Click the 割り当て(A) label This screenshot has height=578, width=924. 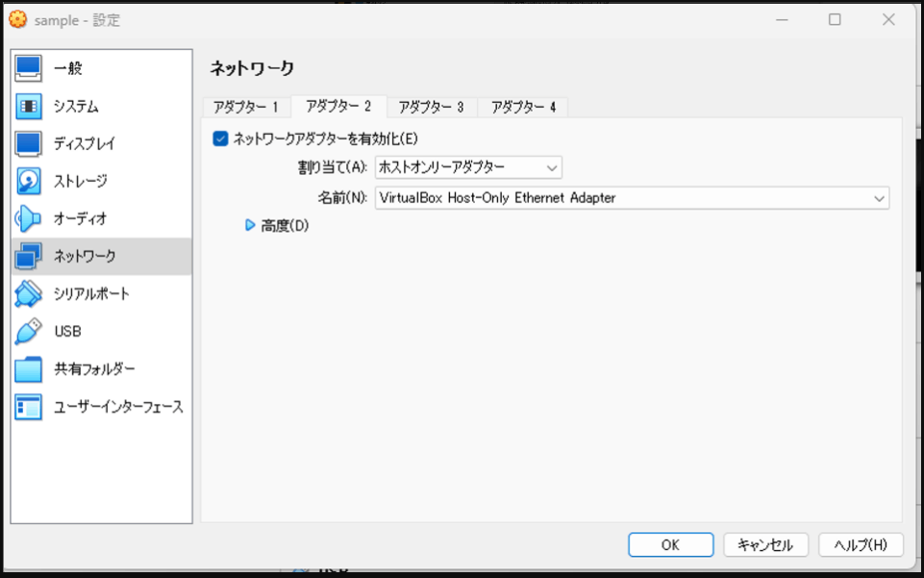[x=333, y=167]
